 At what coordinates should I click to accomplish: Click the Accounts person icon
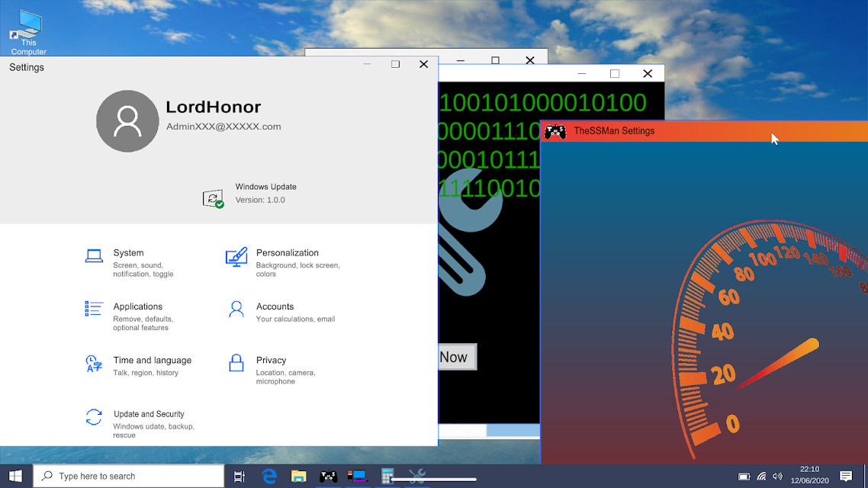[x=236, y=310]
